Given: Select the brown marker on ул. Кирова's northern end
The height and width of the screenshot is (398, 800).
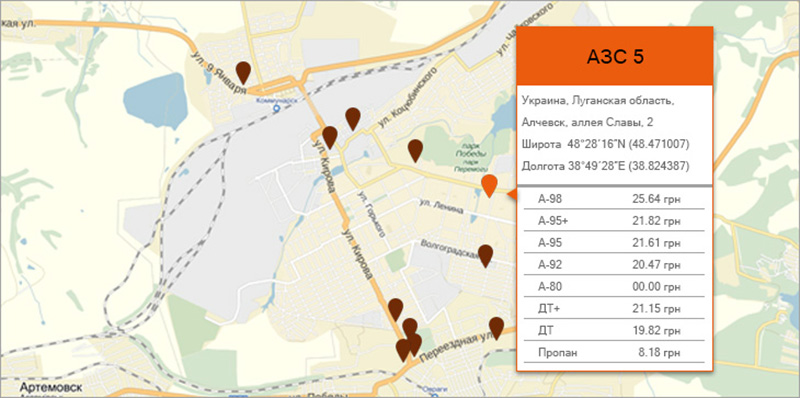Looking at the screenshot, I should coord(330,137).
